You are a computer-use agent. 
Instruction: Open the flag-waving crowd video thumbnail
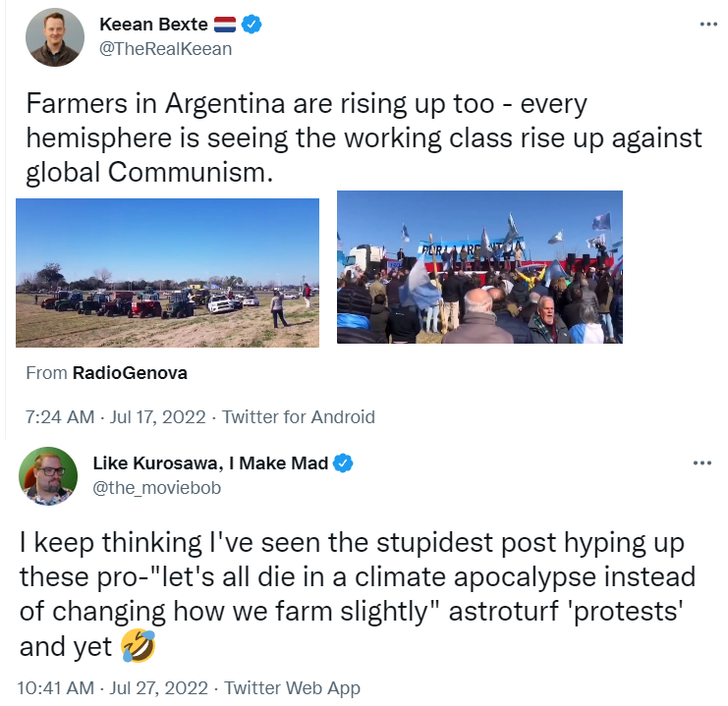pos(479,267)
